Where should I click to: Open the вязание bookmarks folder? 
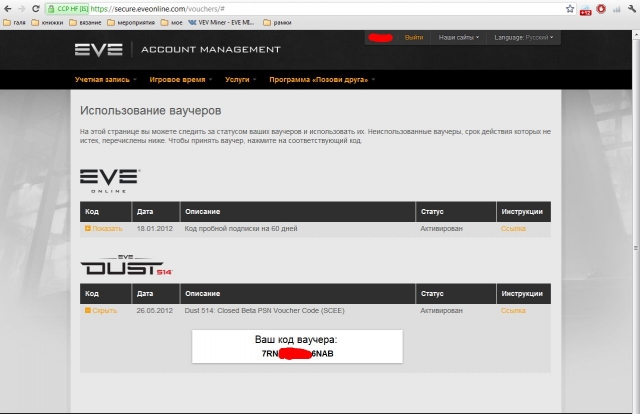85,22
